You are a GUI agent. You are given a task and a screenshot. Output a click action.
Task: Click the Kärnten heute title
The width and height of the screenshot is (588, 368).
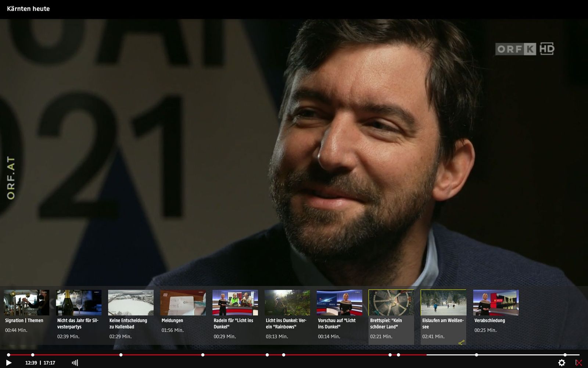28,9
